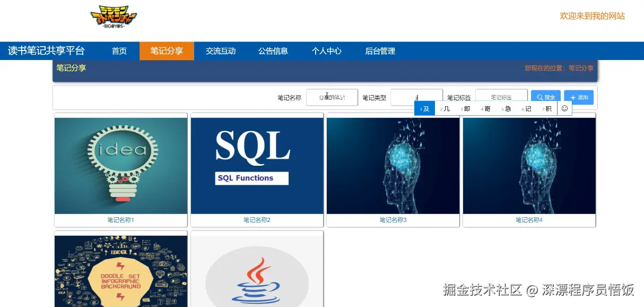
Task: Open the 首页 navigation menu item
Action: tap(119, 50)
